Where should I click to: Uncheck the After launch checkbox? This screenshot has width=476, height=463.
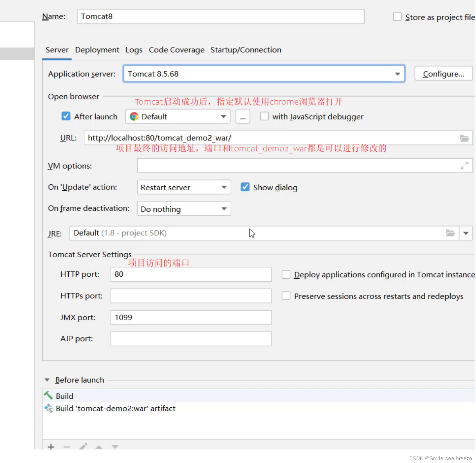66,117
